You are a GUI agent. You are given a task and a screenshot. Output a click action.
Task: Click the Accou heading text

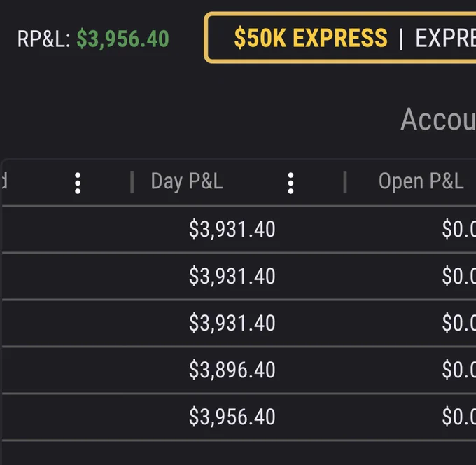(x=438, y=119)
